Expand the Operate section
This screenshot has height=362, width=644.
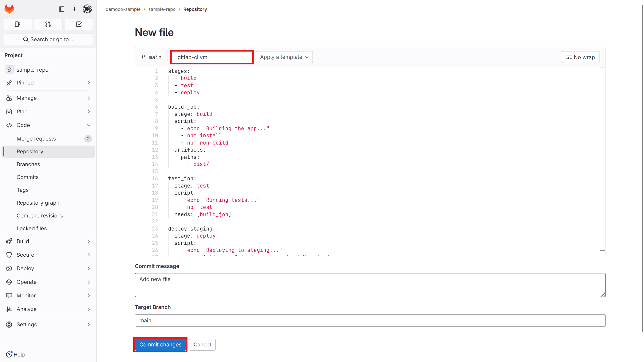48,282
